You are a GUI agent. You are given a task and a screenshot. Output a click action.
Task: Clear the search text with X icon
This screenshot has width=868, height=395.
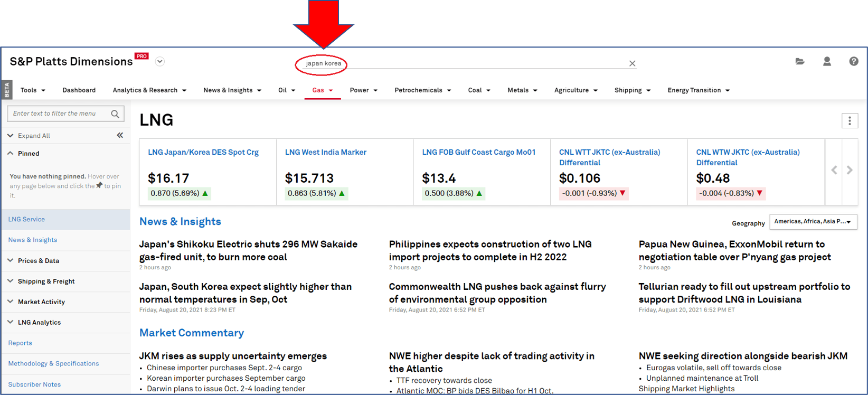(632, 63)
